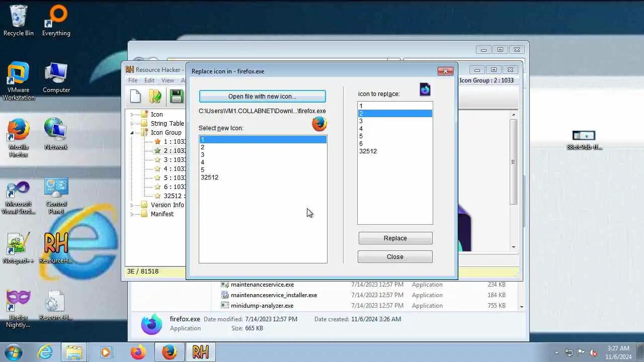Click the Open file toolbar icon in Resource Hacker
Image resolution: width=644 pixels, height=362 pixels.
point(155,96)
